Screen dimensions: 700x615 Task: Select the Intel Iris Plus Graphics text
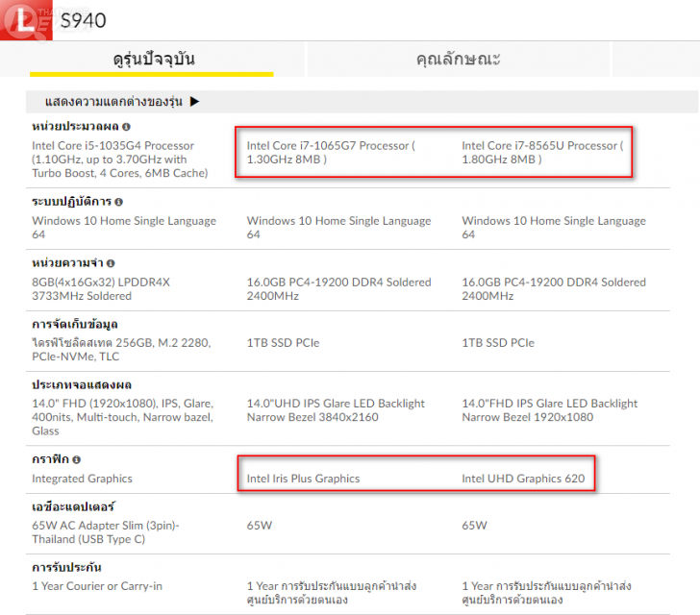point(303,479)
